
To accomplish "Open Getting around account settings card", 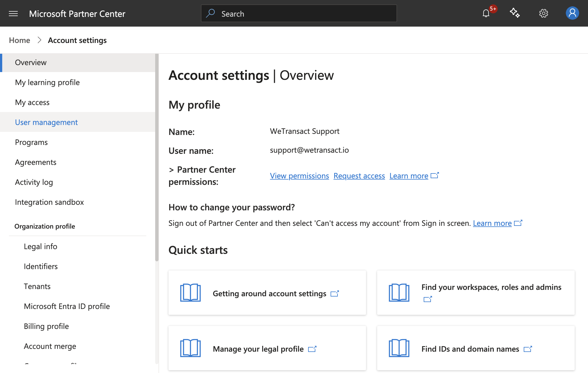I will pos(267,293).
